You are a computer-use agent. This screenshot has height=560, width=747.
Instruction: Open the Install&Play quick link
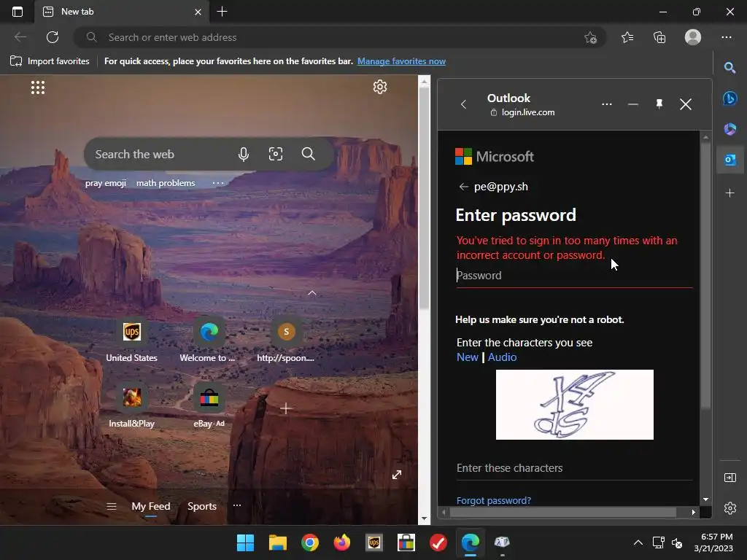pos(131,406)
